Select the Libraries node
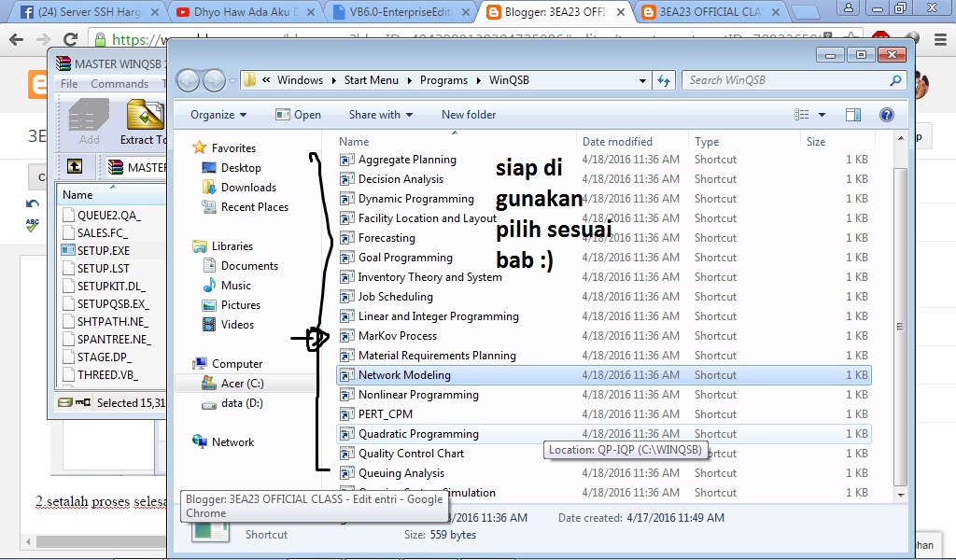This screenshot has width=956, height=560. point(232,246)
